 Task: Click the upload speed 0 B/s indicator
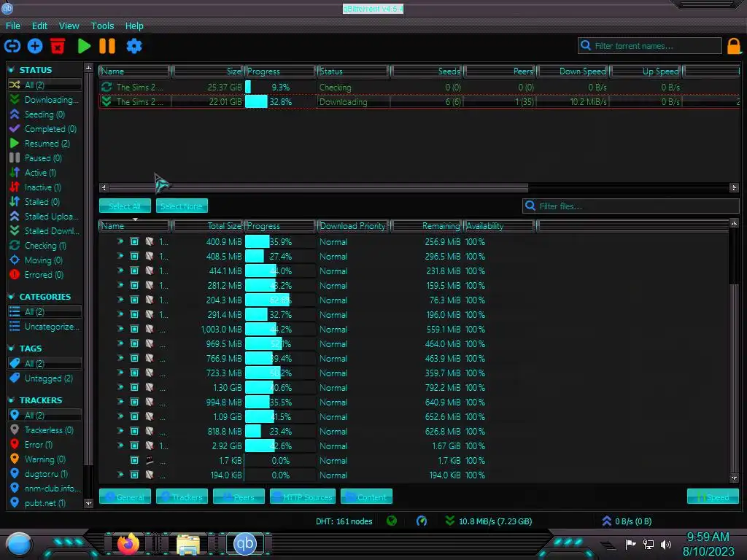[627, 521]
